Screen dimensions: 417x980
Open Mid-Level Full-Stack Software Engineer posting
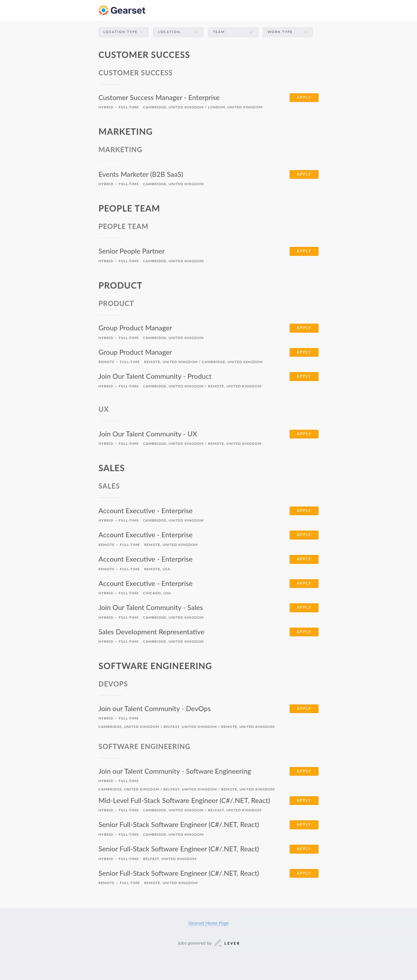[184, 800]
